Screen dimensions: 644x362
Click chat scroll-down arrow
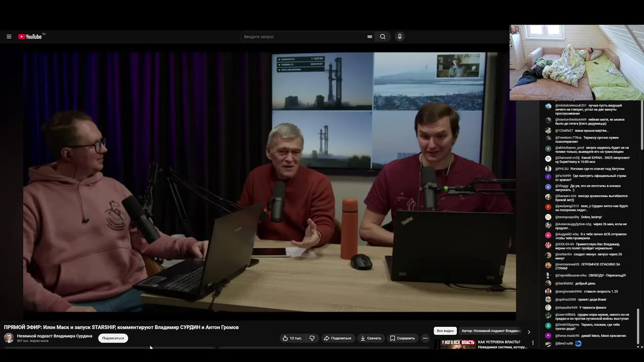(x=638, y=346)
